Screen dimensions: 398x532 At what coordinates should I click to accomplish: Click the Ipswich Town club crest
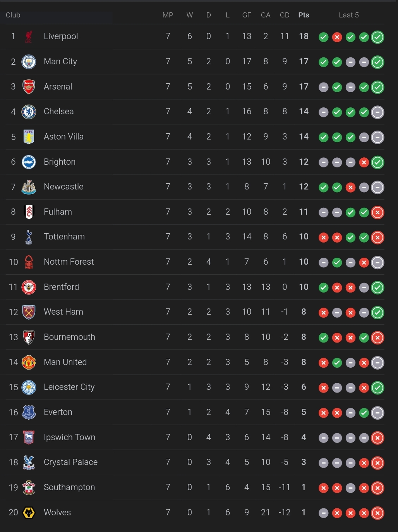click(x=29, y=438)
